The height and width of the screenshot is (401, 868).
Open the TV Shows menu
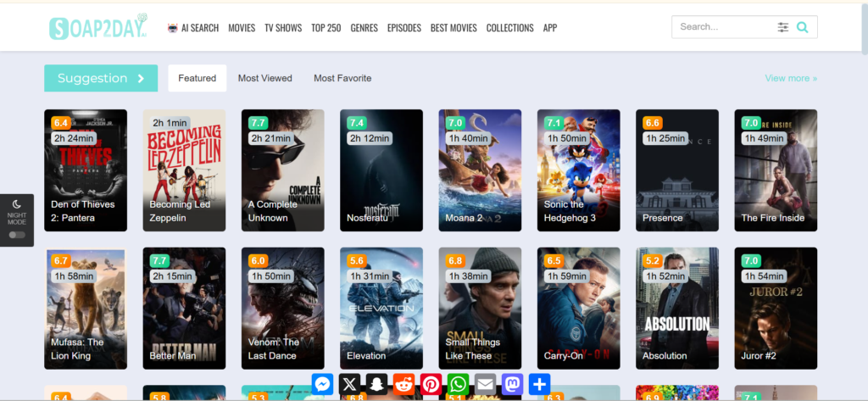coord(283,28)
